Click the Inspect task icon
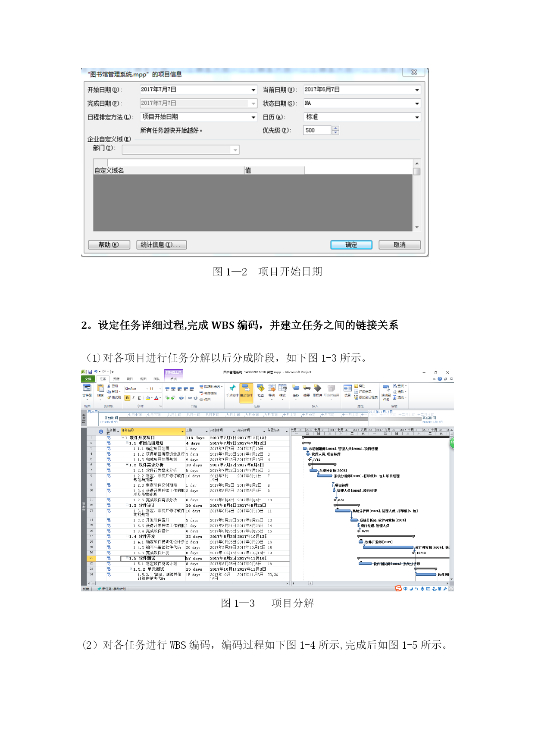 point(260,388)
